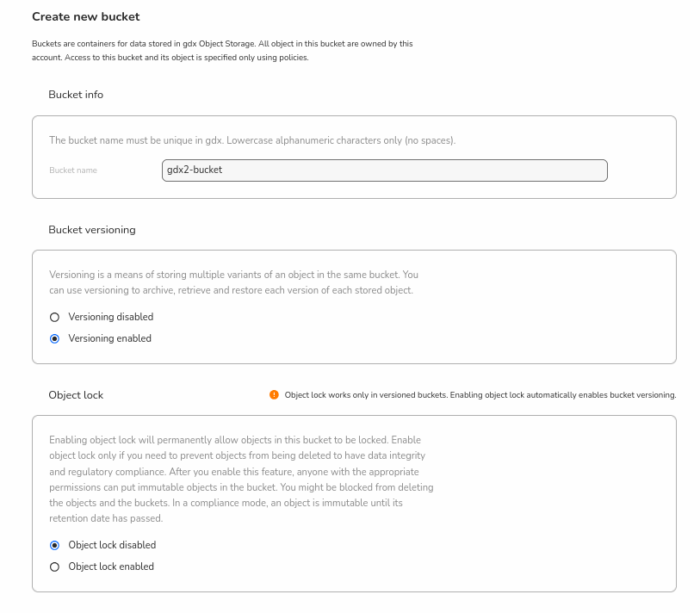
Task: Click the versioning description paragraph
Action: 233,282
